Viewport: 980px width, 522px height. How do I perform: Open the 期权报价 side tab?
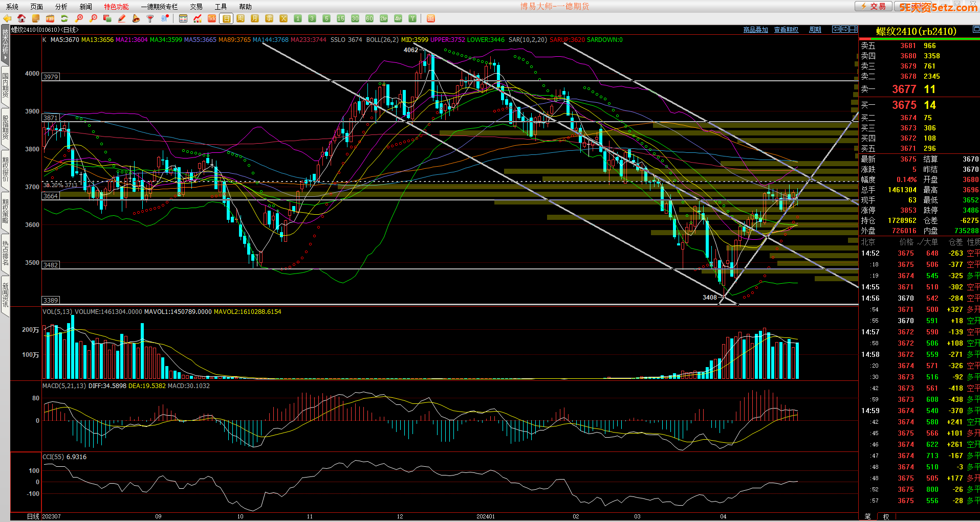tap(5, 169)
